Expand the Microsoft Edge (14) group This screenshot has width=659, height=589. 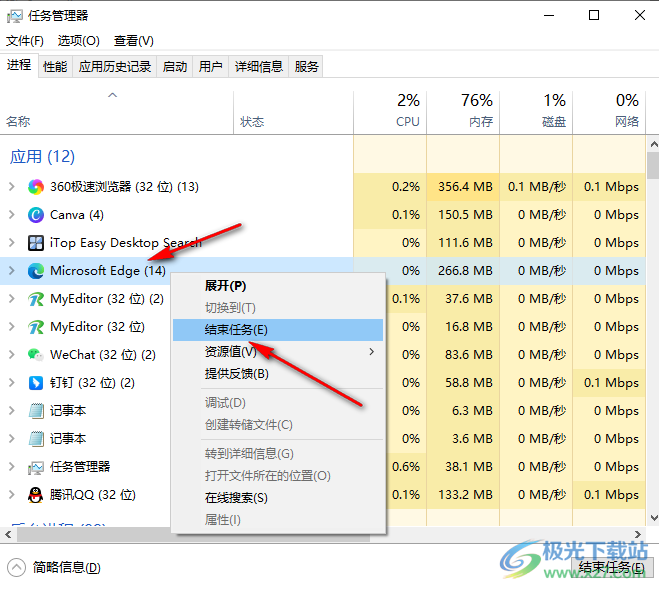pyautogui.click(x=12, y=271)
